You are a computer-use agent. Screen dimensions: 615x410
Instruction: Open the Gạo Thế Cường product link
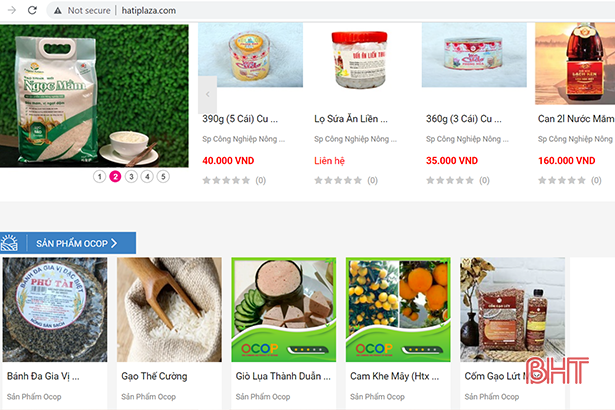pyautogui.click(x=154, y=376)
